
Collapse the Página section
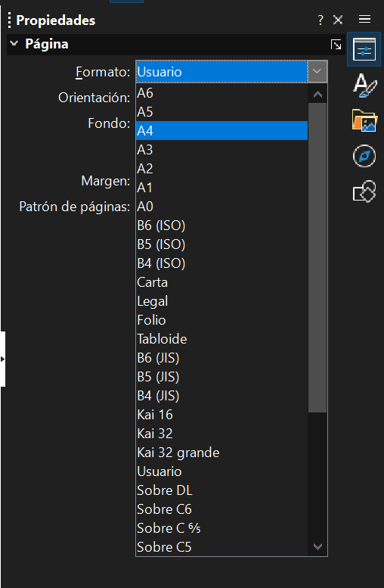(x=14, y=44)
